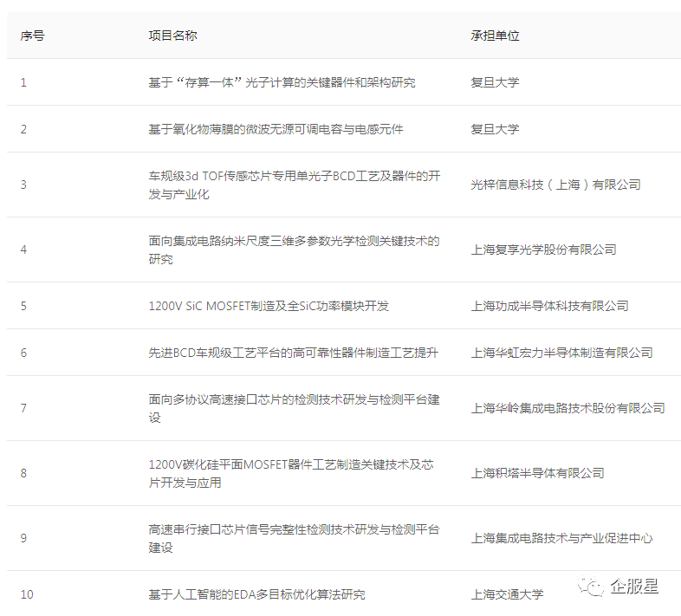The image size is (681, 616).
Task: Select project 1200V碳化硅平面MOSFET器件工艺制造关键技术
Action: (x=291, y=473)
